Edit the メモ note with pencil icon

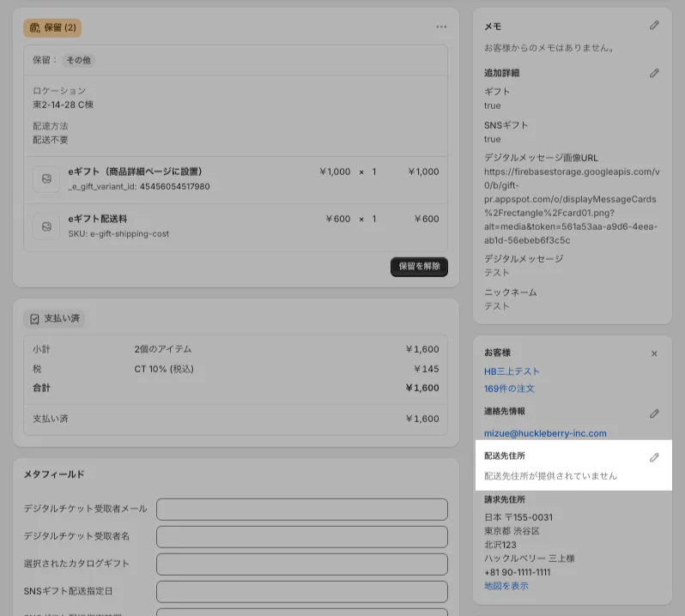(654, 26)
